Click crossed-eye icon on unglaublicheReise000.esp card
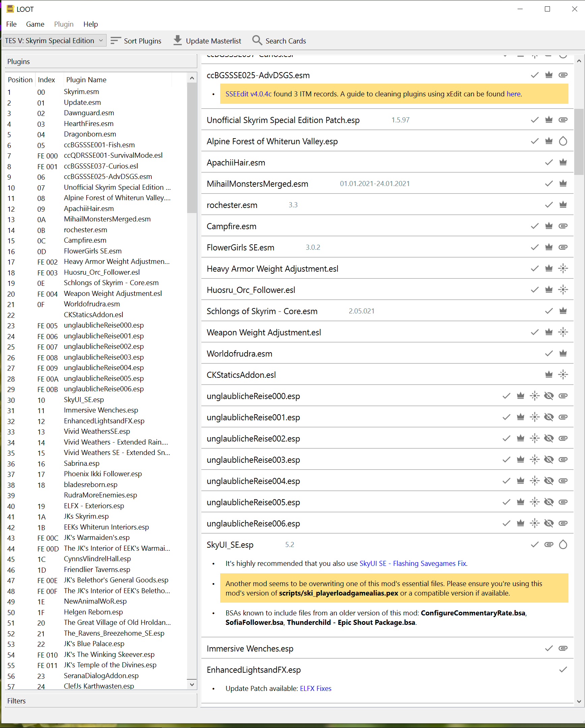Image resolution: width=585 pixels, height=728 pixels. [x=549, y=396]
